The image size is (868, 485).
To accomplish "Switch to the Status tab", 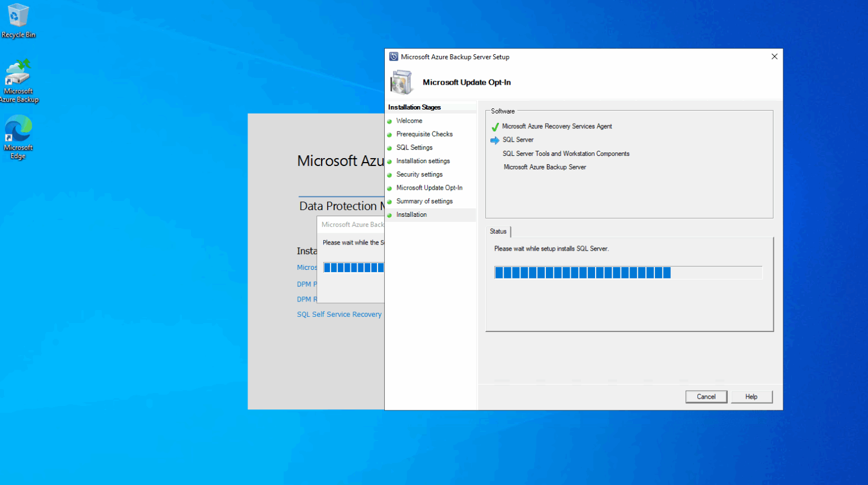I will pos(498,231).
